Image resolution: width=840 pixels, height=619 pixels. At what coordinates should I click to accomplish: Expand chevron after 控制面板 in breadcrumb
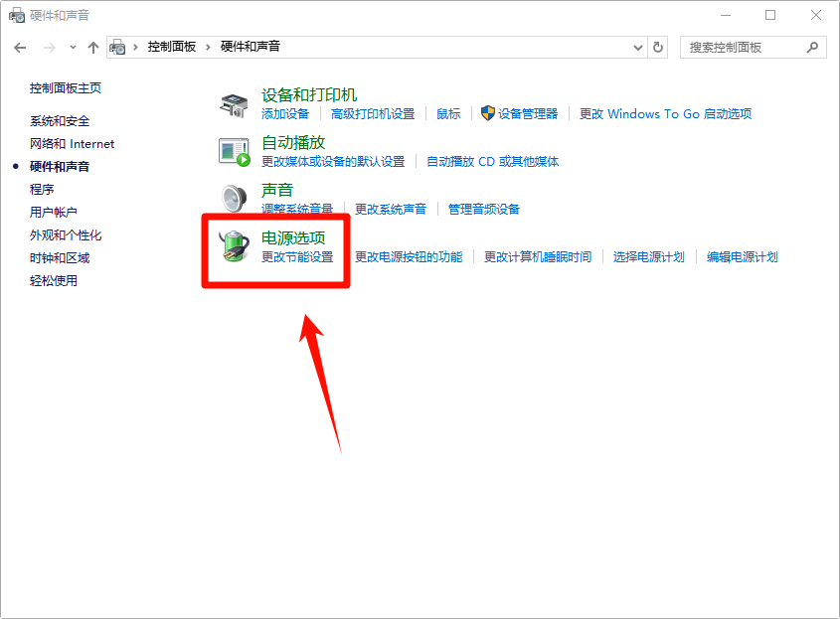coord(208,47)
